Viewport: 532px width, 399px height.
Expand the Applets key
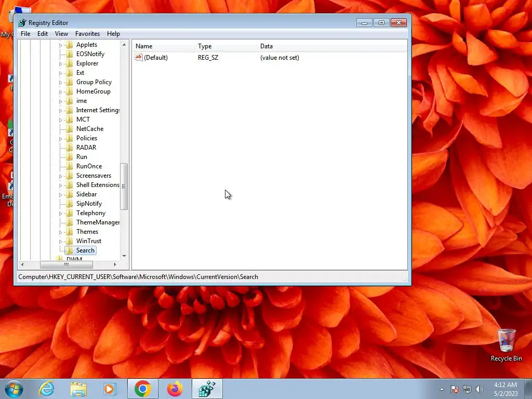tap(60, 45)
